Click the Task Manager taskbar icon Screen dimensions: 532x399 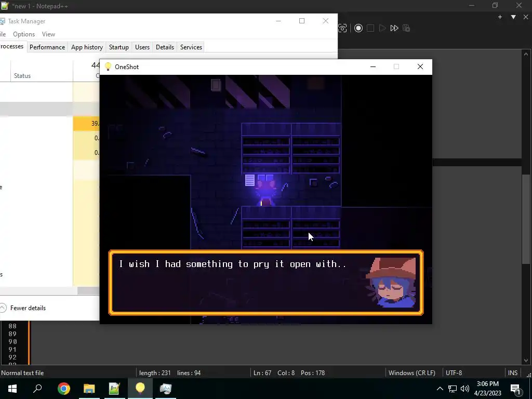(166, 389)
